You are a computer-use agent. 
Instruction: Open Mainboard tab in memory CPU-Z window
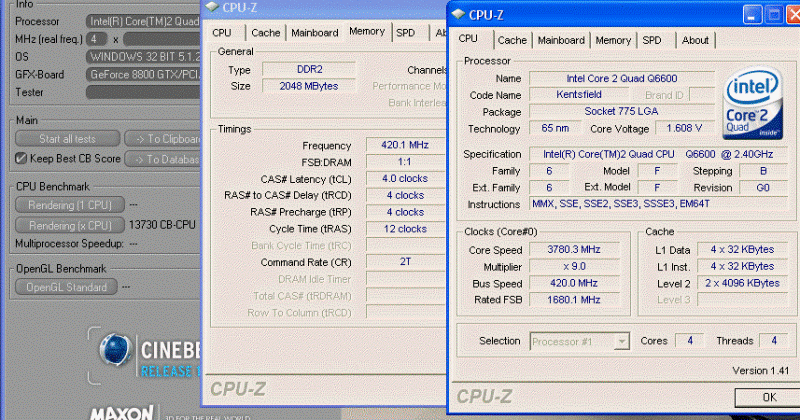(314, 33)
